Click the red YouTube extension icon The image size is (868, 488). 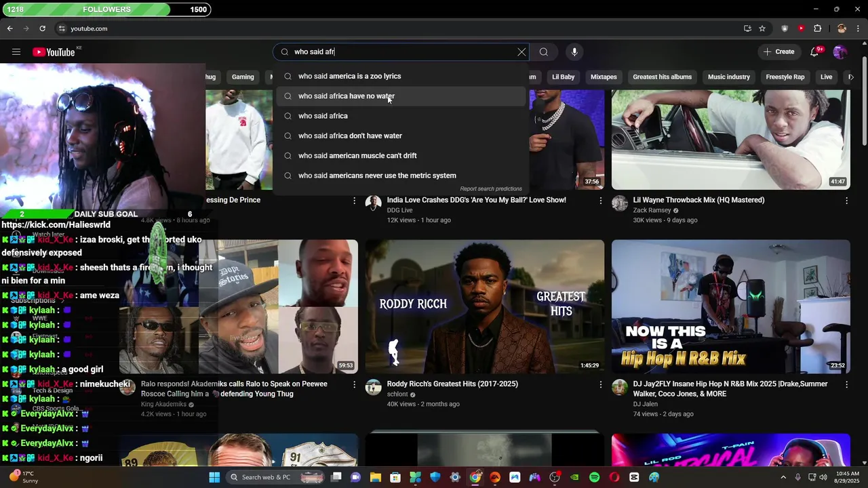[x=801, y=28]
